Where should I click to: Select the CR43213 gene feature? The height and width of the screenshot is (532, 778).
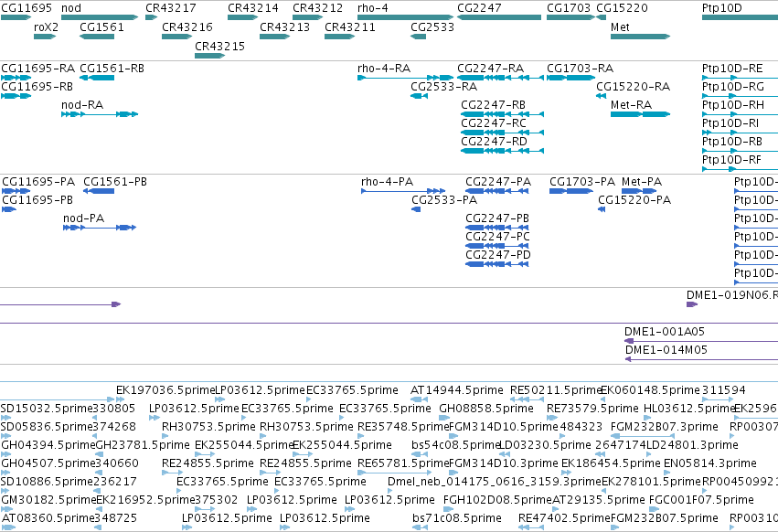click(274, 37)
